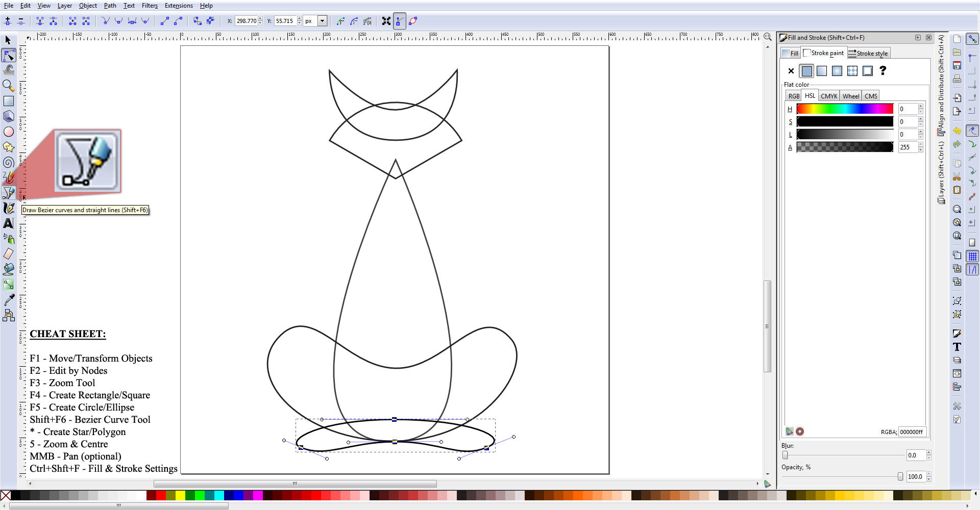Click Break path at nodes icon

coord(53,21)
